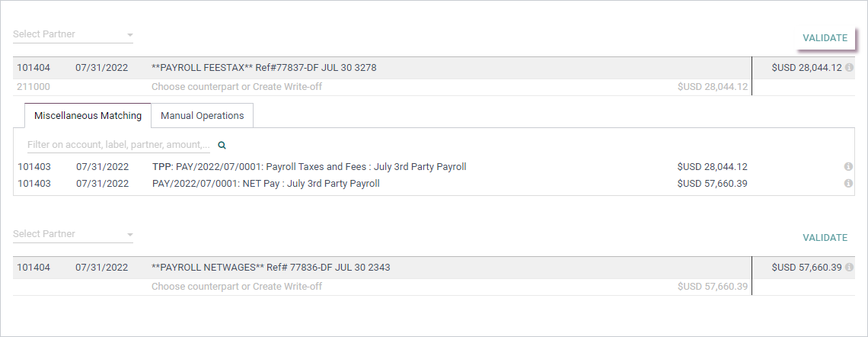Click the $USD 57,660.39 amount in the NET Pay entry
This screenshot has height=337, width=868.
(712, 183)
